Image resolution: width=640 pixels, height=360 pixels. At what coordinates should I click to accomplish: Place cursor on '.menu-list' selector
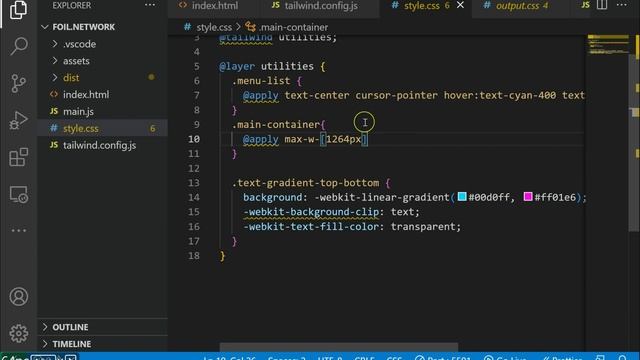click(260, 81)
